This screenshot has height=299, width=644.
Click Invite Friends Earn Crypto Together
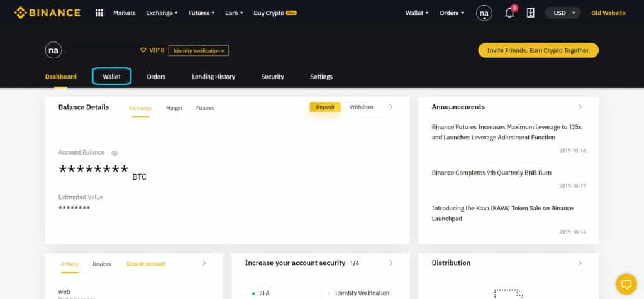538,50
